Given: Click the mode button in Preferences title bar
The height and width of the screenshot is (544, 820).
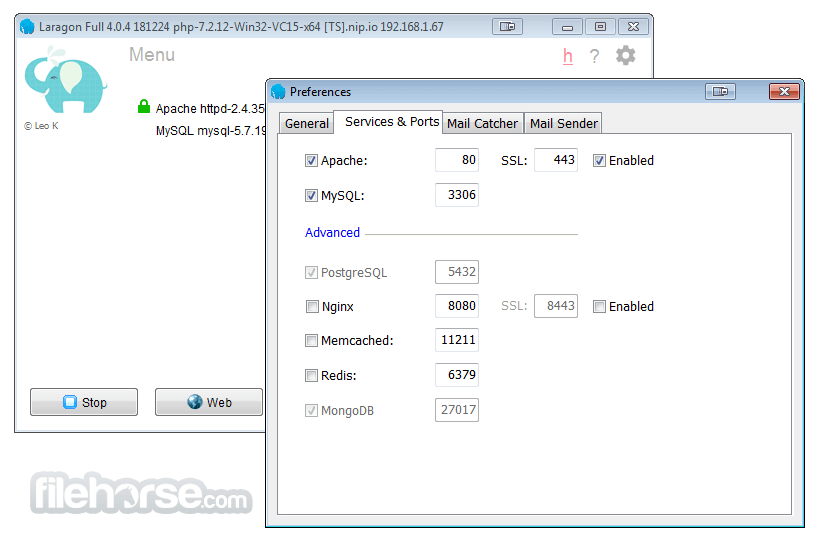Looking at the screenshot, I should [x=720, y=92].
